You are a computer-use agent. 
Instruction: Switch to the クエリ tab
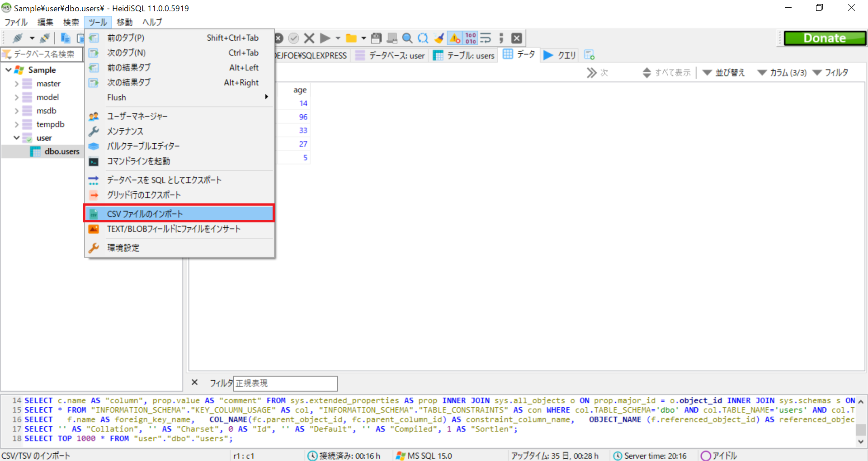point(560,56)
